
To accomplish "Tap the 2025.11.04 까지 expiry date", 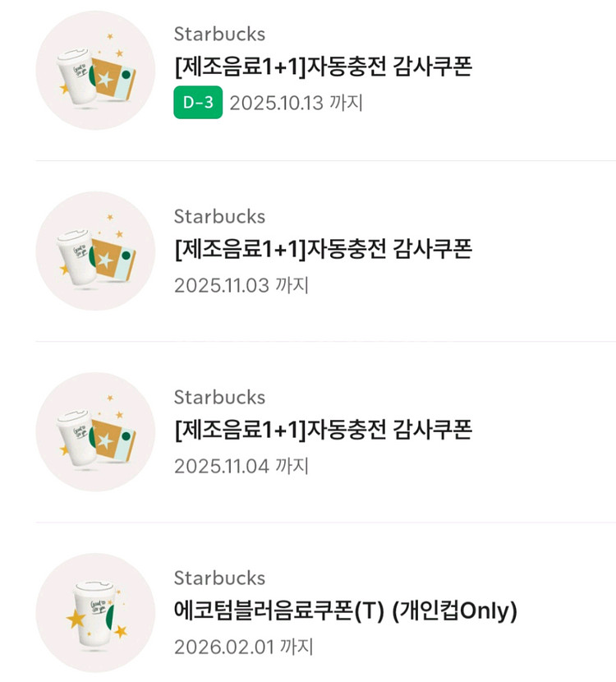I will coord(241,466).
